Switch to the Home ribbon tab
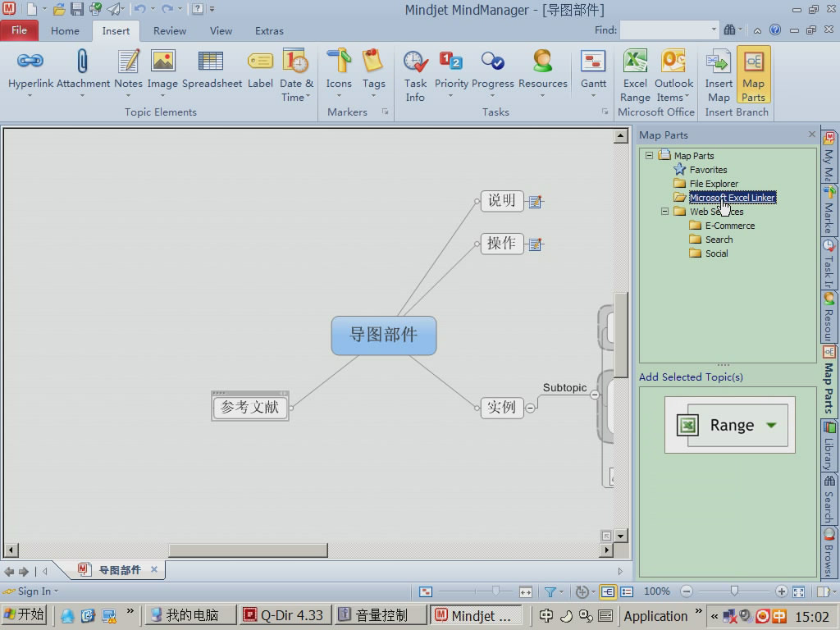840x630 pixels. tap(65, 31)
